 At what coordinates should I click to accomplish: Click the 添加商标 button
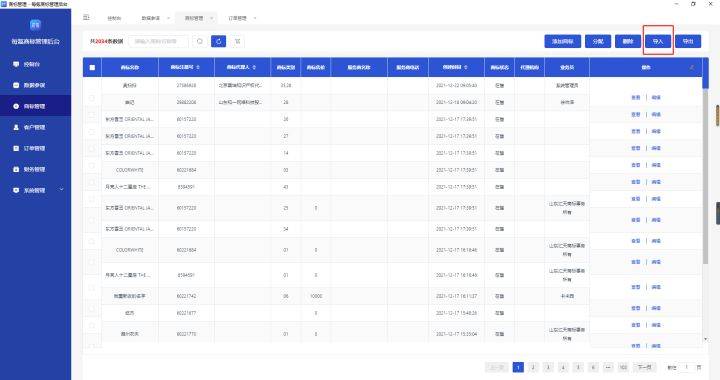pos(562,41)
